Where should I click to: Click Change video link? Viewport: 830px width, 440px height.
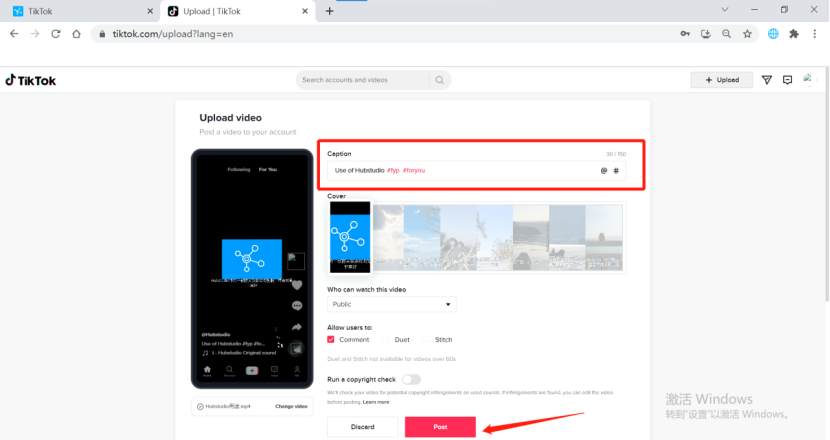click(291, 406)
